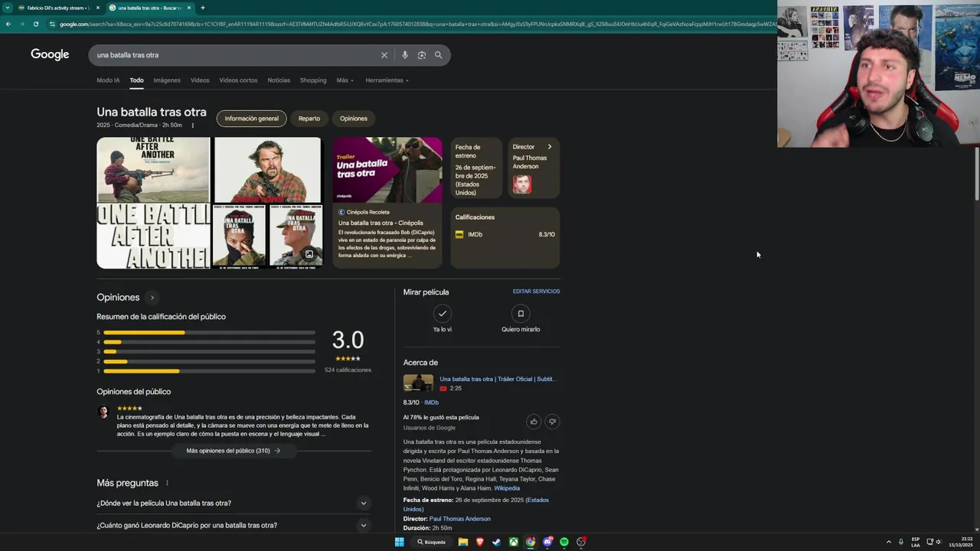Image resolution: width=980 pixels, height=551 pixels.
Task: Switch to Chrome in the taskbar
Action: 531,542
